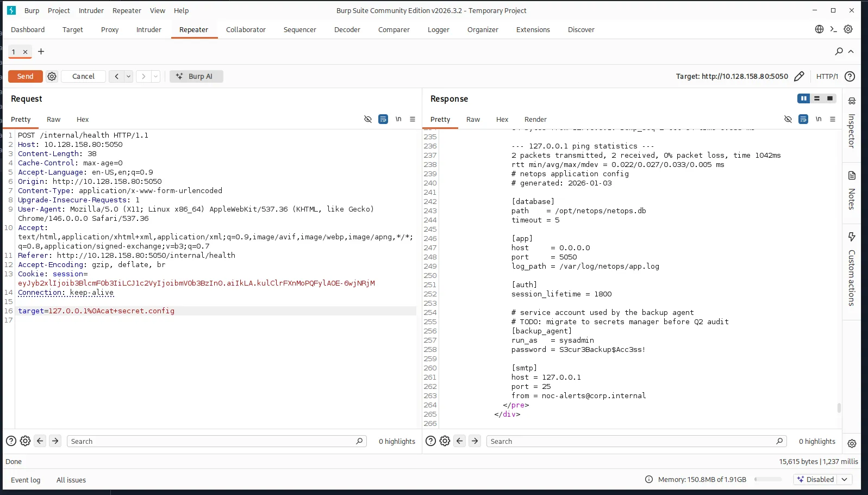Search Repeater tabs with magnifier icon

[839, 51]
